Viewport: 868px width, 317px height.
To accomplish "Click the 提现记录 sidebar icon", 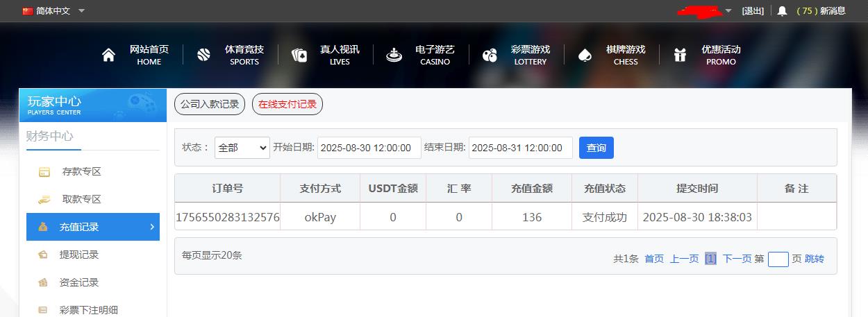I will [x=43, y=255].
